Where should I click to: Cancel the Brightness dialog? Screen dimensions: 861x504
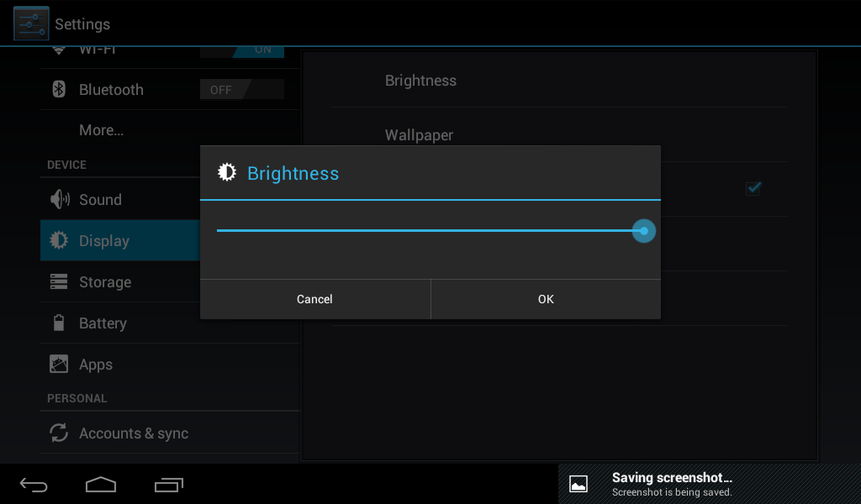point(315,299)
